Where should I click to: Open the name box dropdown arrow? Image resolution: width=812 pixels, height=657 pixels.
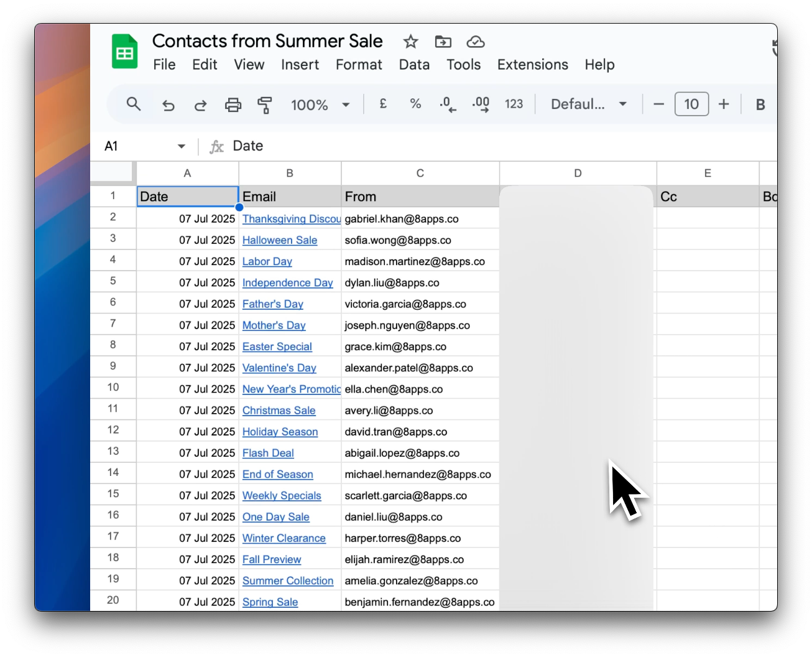point(182,146)
